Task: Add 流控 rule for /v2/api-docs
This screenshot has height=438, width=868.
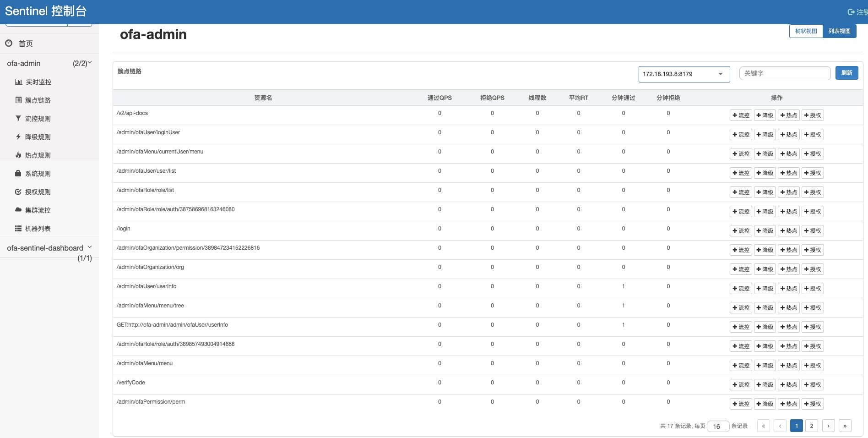Action: point(741,115)
